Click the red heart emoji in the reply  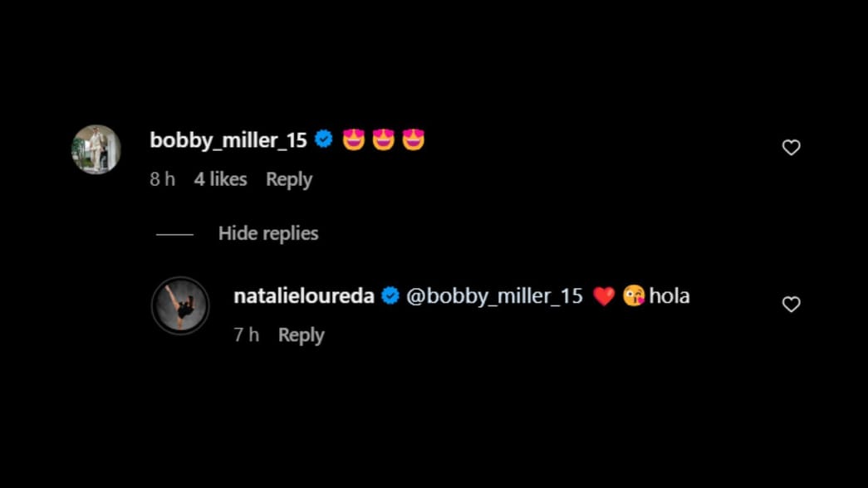pos(603,295)
